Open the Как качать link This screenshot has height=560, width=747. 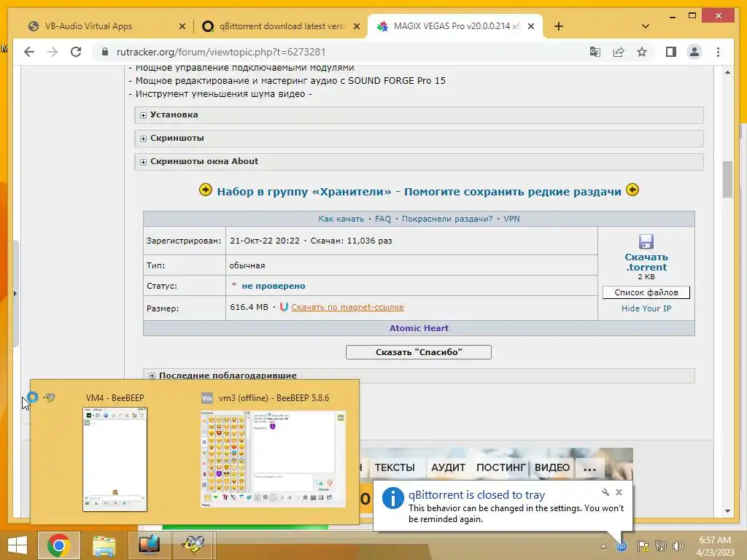coord(341,219)
